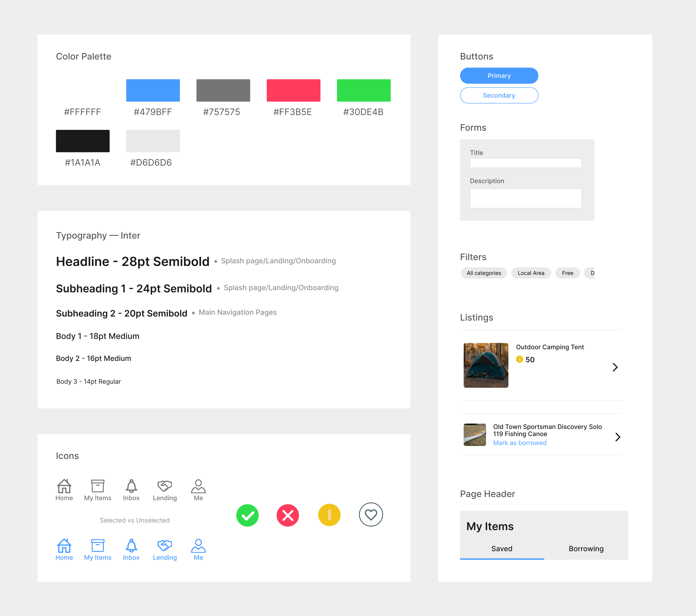Viewport: 696px width, 616px height.
Task: Switch to the Saved tab
Action: point(501,549)
